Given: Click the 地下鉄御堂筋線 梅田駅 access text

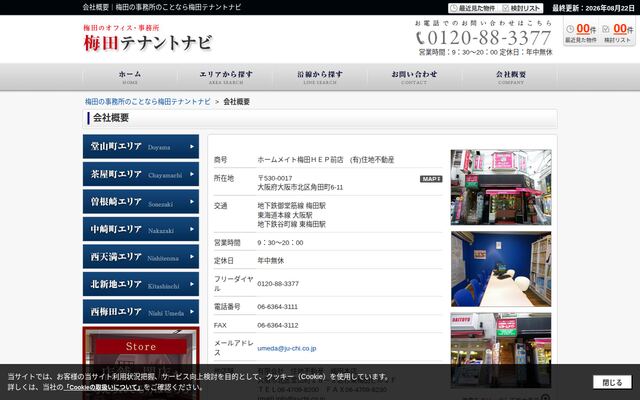Looking at the screenshot, I should (x=291, y=206).
